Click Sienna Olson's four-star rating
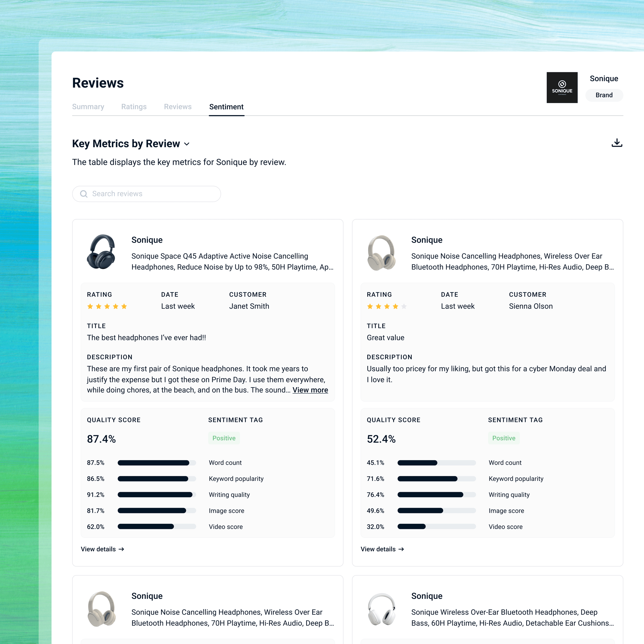644x644 pixels. pos(387,306)
